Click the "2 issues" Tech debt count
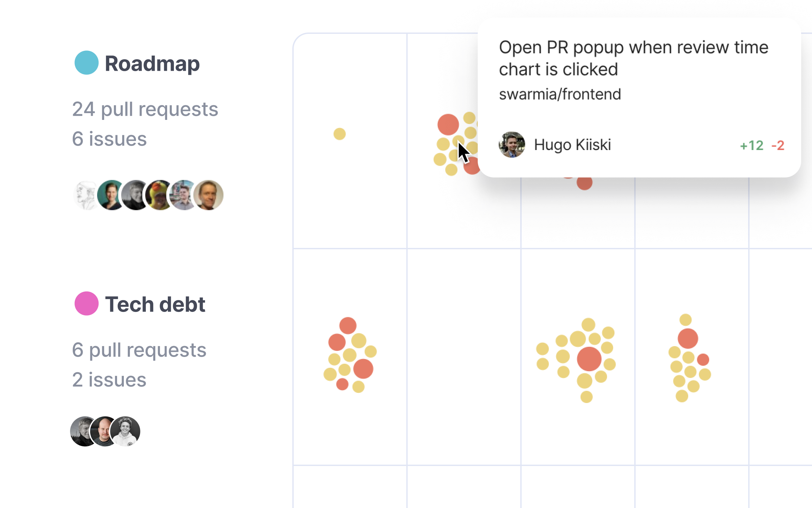This screenshot has height=508, width=812. tap(109, 380)
